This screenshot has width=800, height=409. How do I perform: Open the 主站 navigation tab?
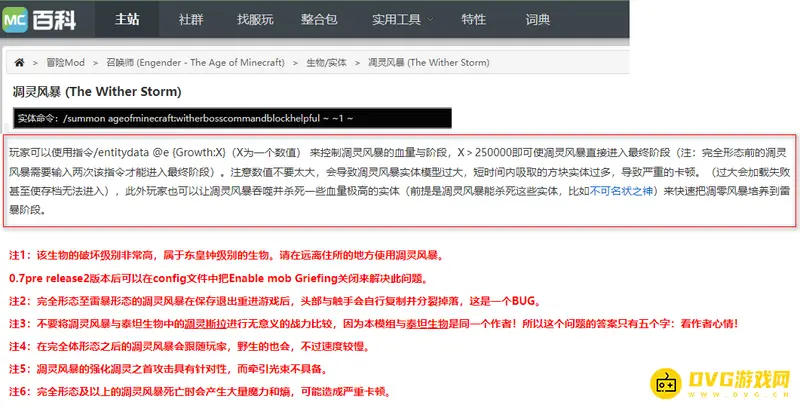[x=129, y=19]
